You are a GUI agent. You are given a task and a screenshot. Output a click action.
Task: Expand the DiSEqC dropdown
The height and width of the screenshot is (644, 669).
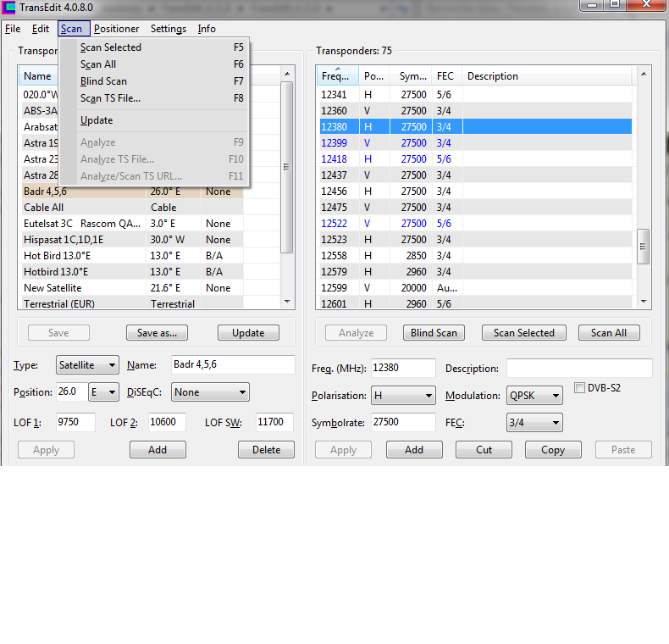[210, 392]
